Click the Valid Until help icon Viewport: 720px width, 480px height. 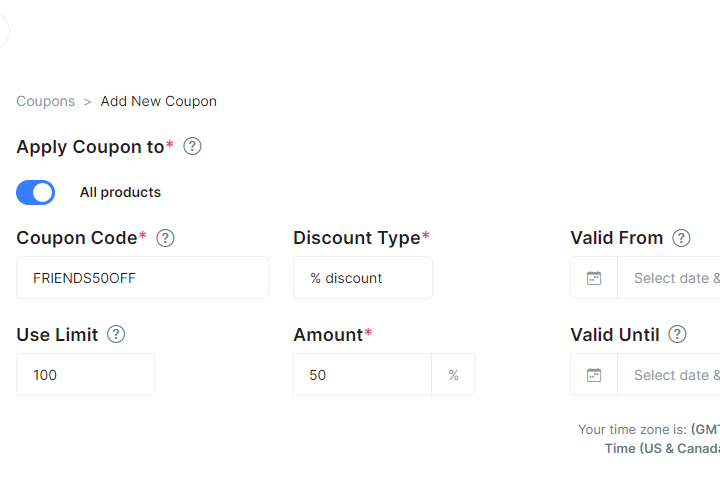pos(677,335)
